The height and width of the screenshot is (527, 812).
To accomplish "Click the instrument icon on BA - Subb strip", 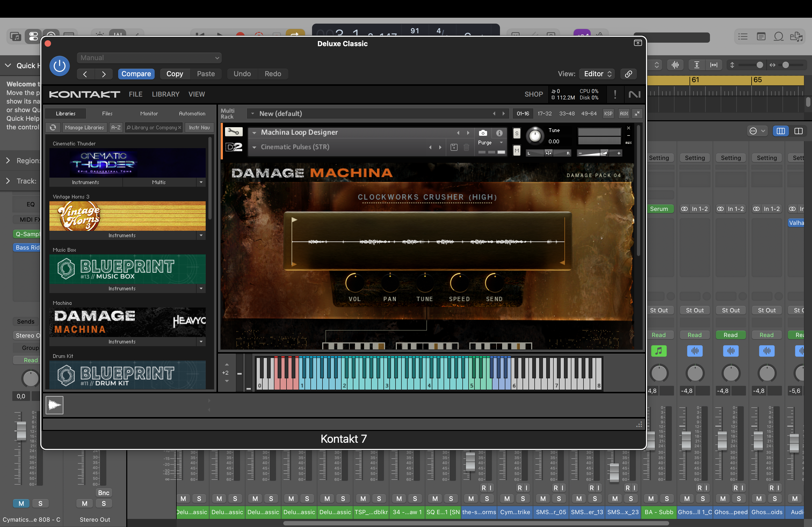I will (x=659, y=351).
